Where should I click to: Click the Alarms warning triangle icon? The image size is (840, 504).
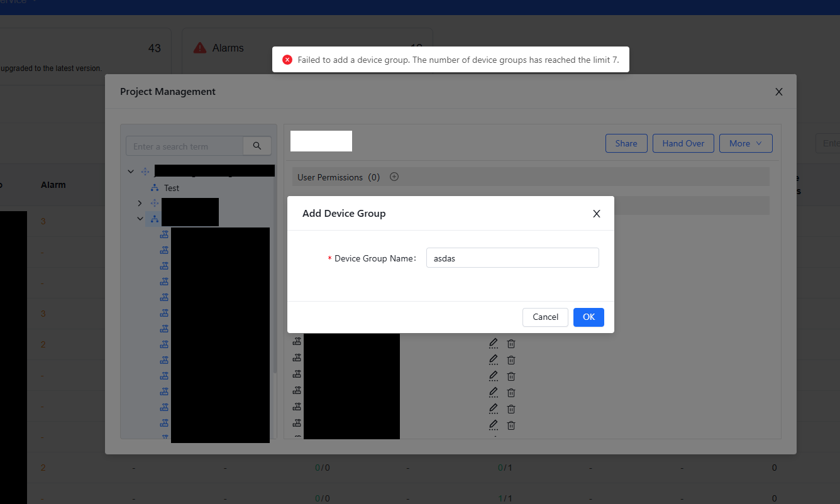[x=200, y=48]
